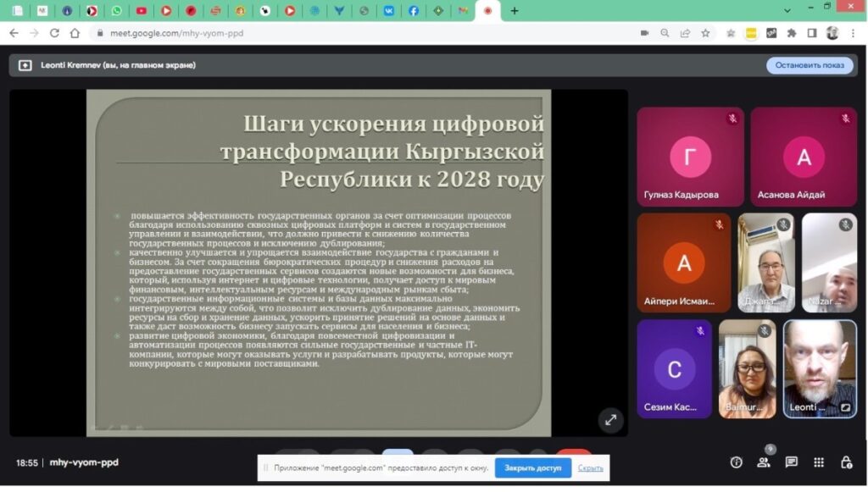Toggle muted mic icon on Асанова Айдай tile
Viewport: 868px width, 492px height.
pos(845,119)
